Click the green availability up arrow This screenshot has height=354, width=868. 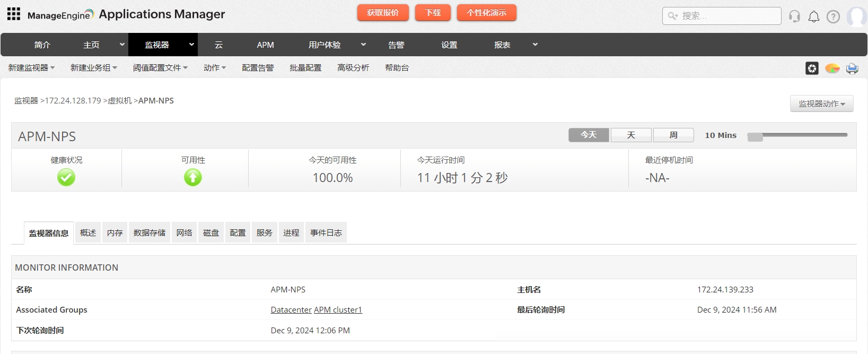click(x=193, y=177)
